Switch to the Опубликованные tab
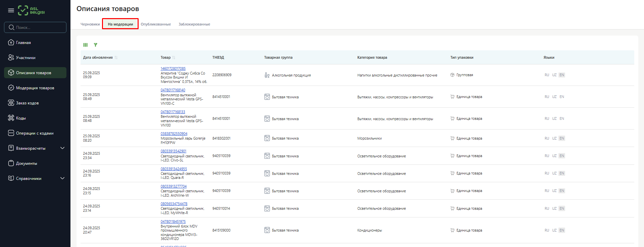The height and width of the screenshot is (247, 644). point(156,24)
